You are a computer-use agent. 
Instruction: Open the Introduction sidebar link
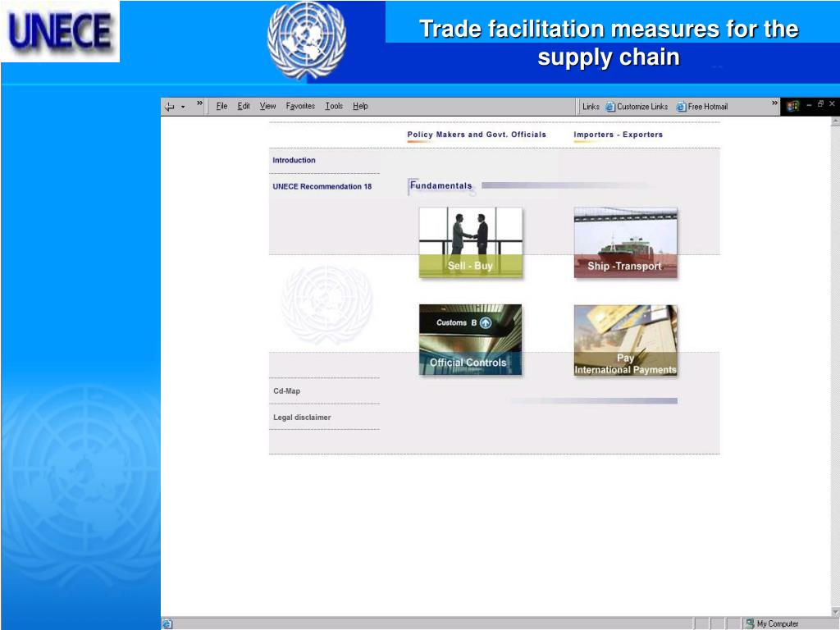click(294, 160)
